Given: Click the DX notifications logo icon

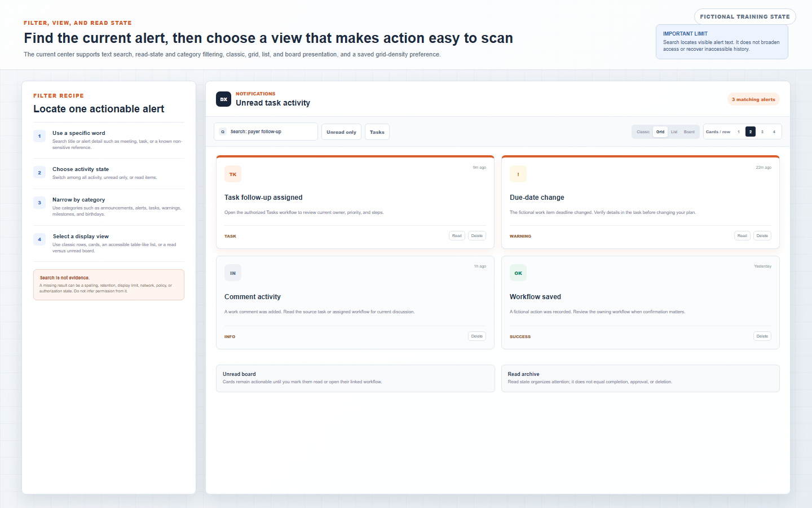Looking at the screenshot, I should pos(223,99).
